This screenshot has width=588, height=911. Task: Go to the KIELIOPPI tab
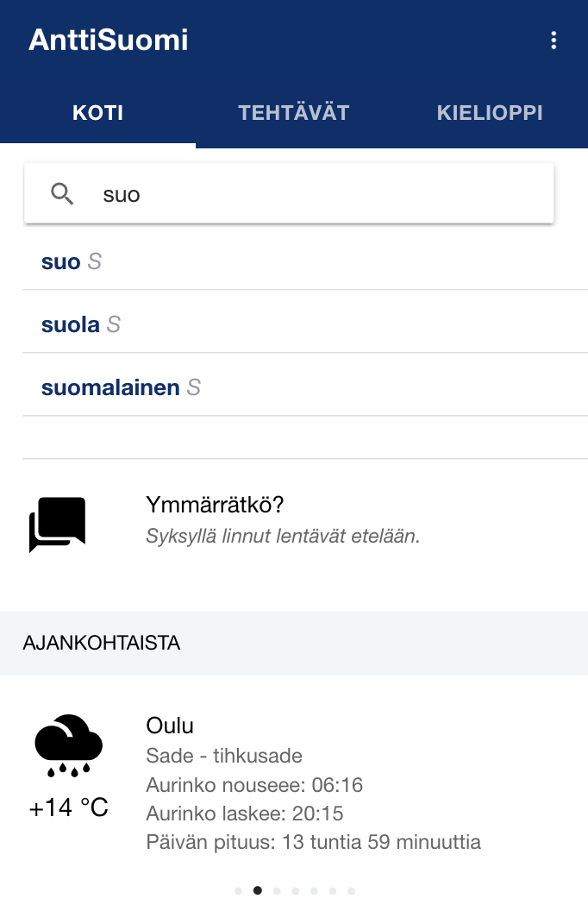click(490, 113)
